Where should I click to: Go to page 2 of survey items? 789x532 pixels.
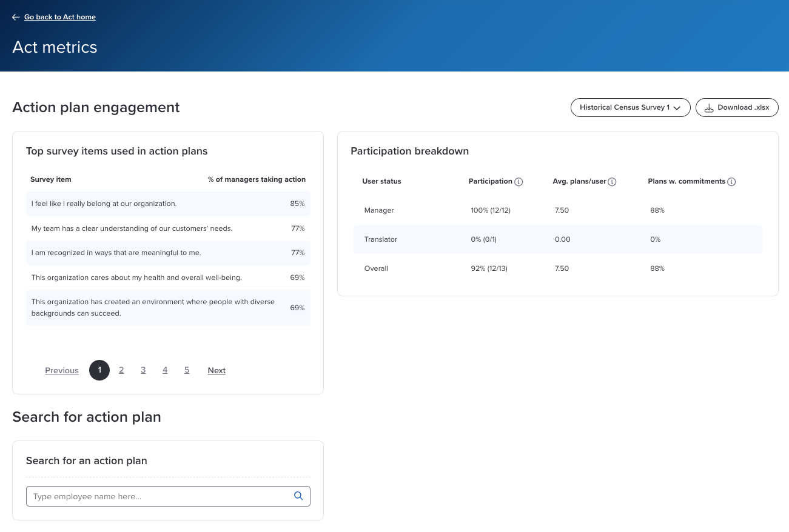(121, 370)
